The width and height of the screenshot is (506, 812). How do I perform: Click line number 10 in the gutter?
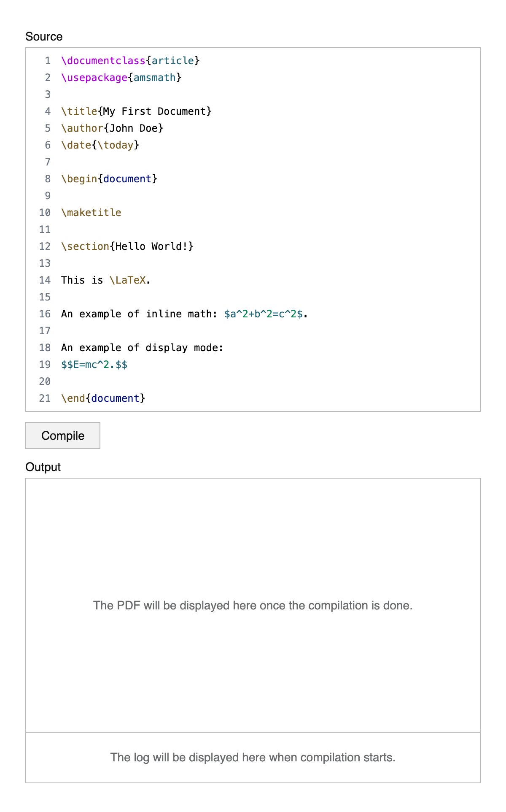click(45, 213)
